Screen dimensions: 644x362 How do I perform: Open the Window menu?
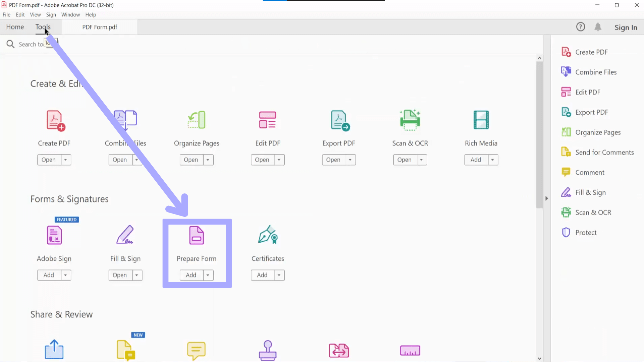coord(70,14)
